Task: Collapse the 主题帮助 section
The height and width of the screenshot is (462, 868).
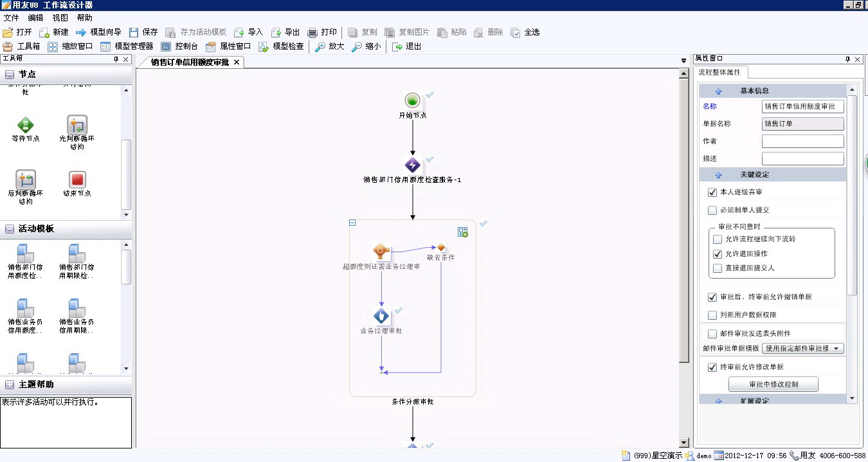Action: coord(10,385)
